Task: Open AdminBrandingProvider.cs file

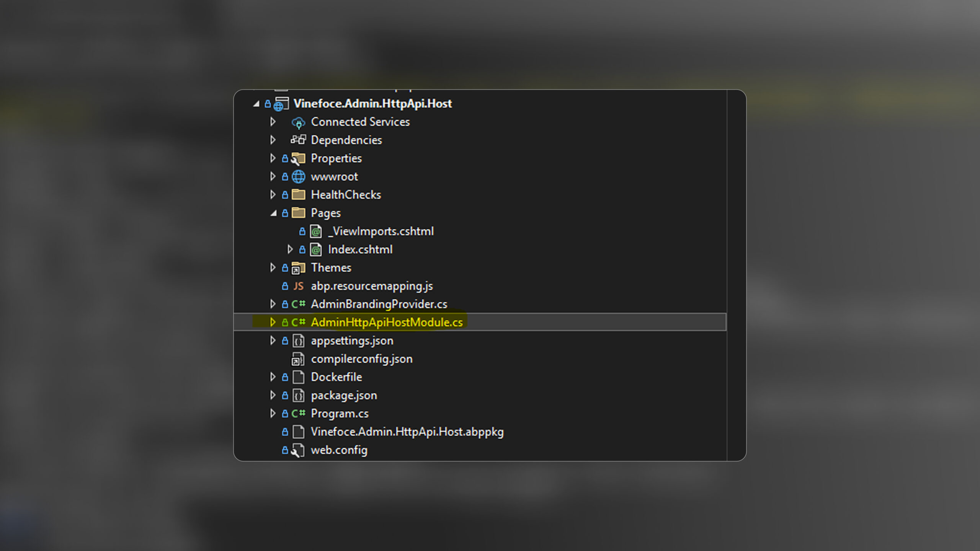Action: 379,304
